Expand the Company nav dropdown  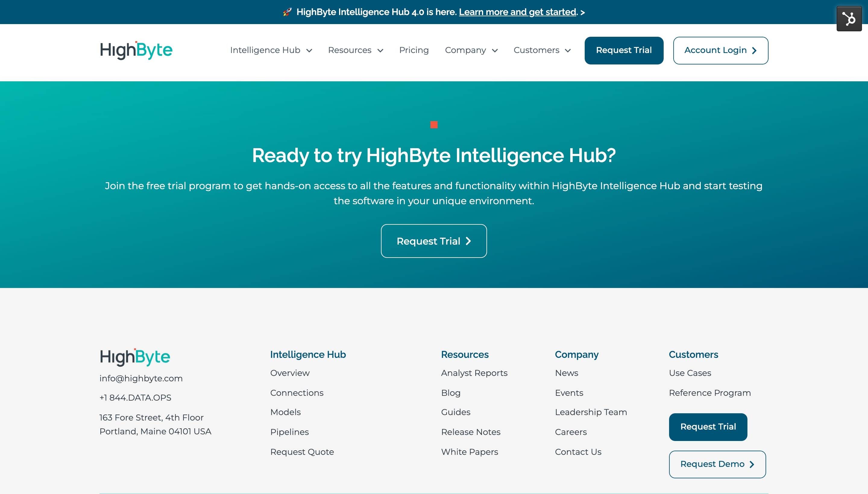coord(471,50)
